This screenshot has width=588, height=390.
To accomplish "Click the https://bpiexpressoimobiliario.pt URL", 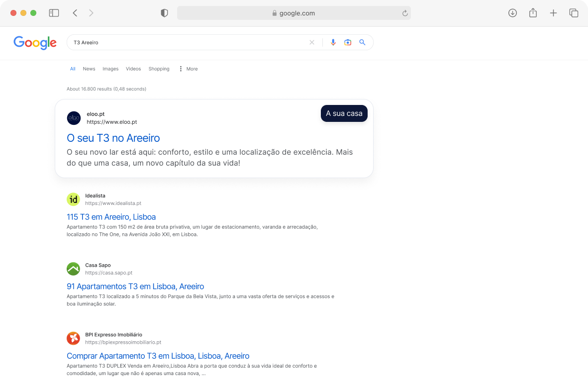I will pyautogui.click(x=123, y=342).
